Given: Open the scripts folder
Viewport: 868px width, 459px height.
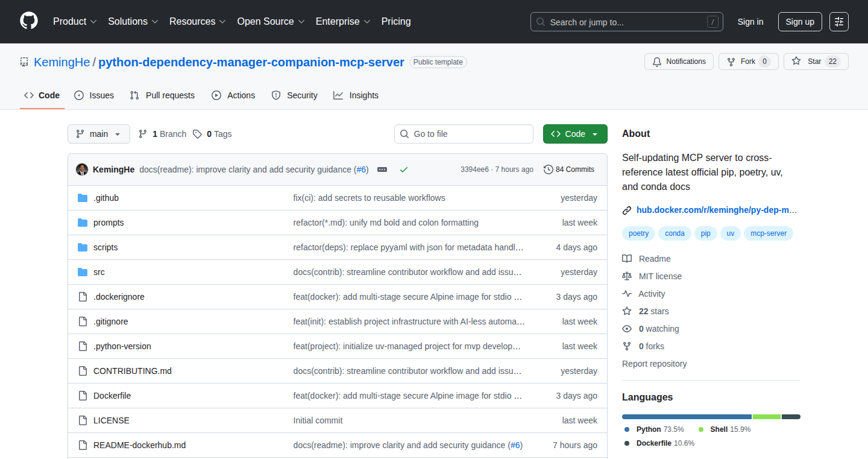Looking at the screenshot, I should (x=105, y=247).
